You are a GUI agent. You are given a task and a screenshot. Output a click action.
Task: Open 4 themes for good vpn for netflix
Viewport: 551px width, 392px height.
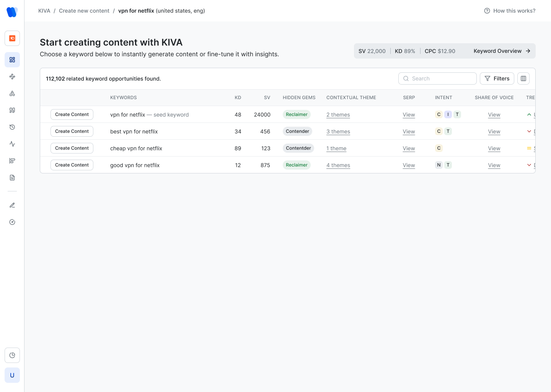tap(338, 165)
